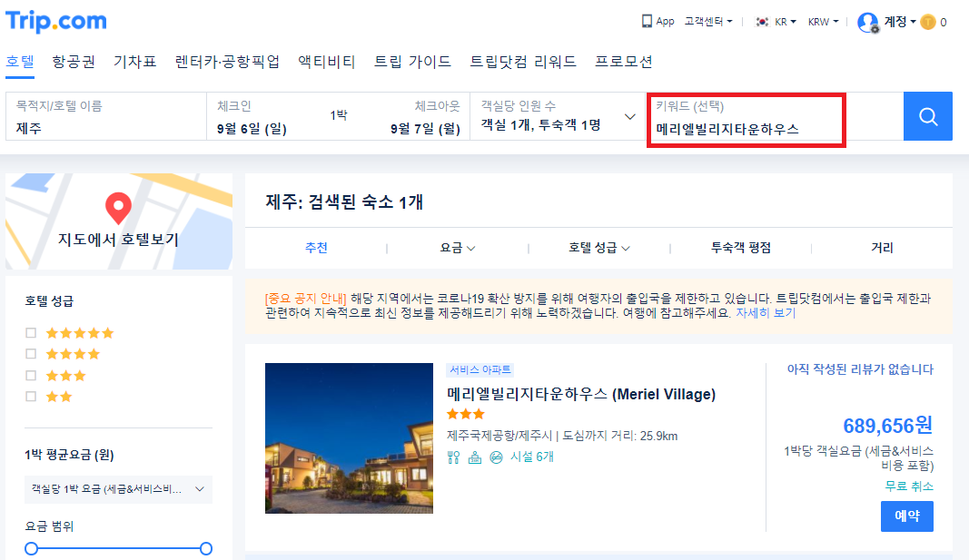Select the 항공권 tab
969x560 pixels.
click(x=74, y=62)
